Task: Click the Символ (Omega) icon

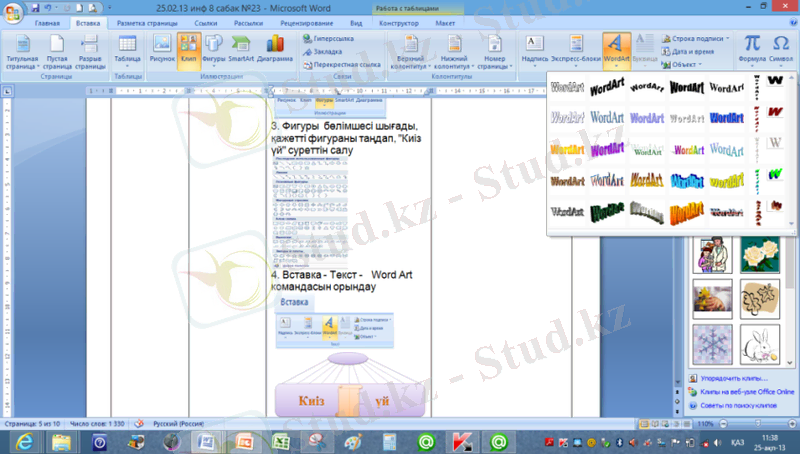Action: click(x=780, y=48)
